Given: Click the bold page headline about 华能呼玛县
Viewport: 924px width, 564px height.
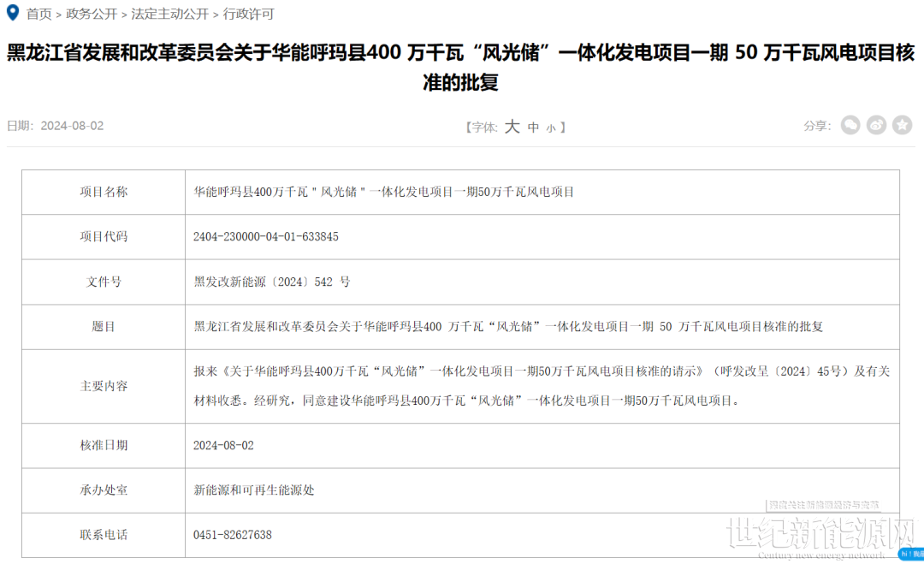Looking at the screenshot, I should coord(461,68).
